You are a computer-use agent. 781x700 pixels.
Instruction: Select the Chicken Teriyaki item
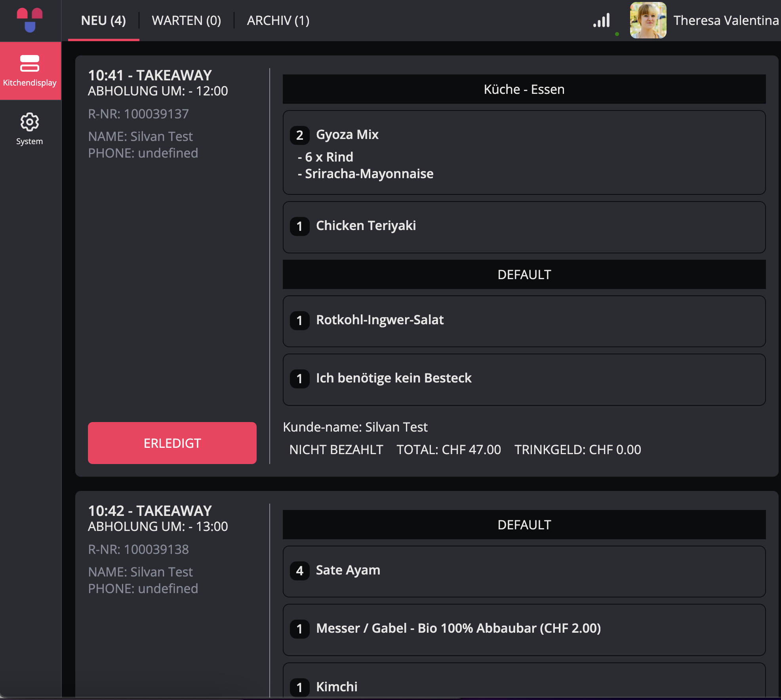point(524,227)
